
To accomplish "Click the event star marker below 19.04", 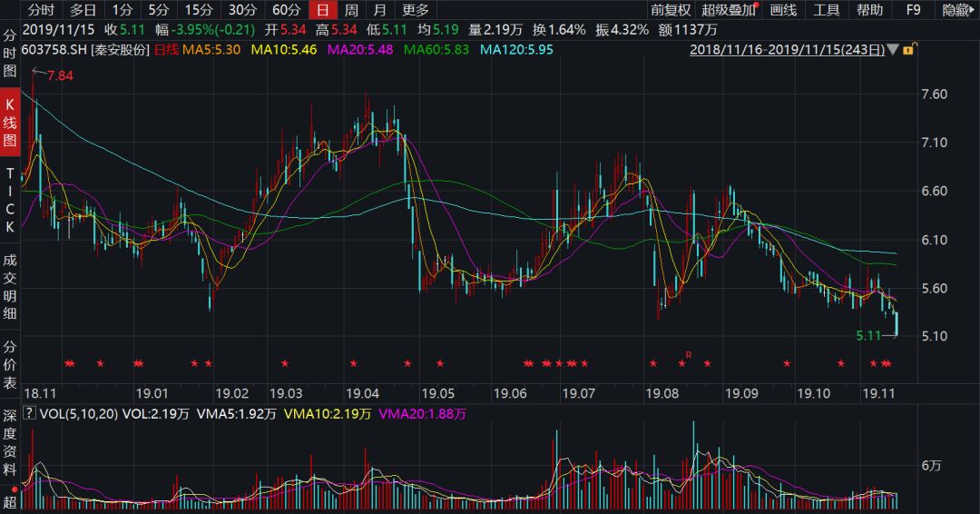I will tap(353, 364).
